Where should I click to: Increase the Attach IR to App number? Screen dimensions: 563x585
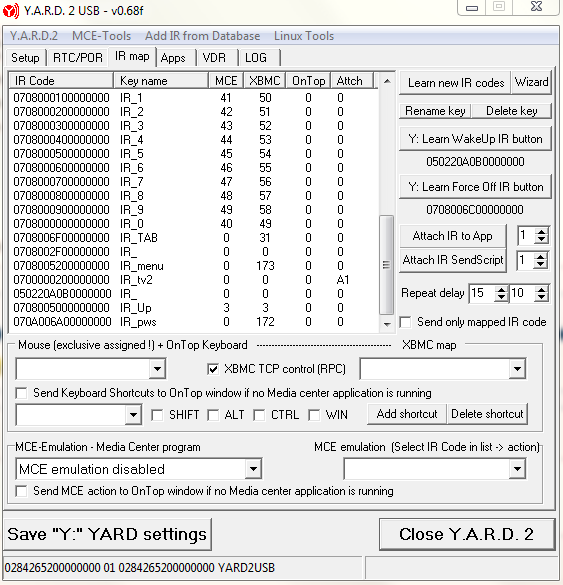point(541,232)
